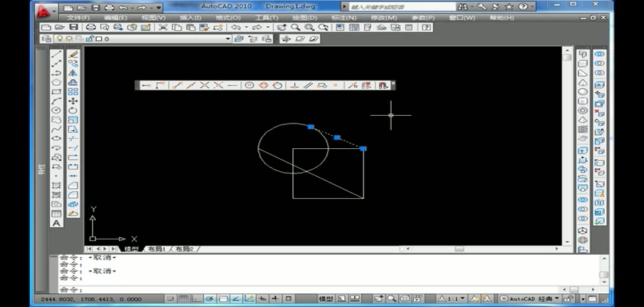Viewport: 644px width, 307px height.
Task: Select the Spline draw tool
Action: [56, 129]
